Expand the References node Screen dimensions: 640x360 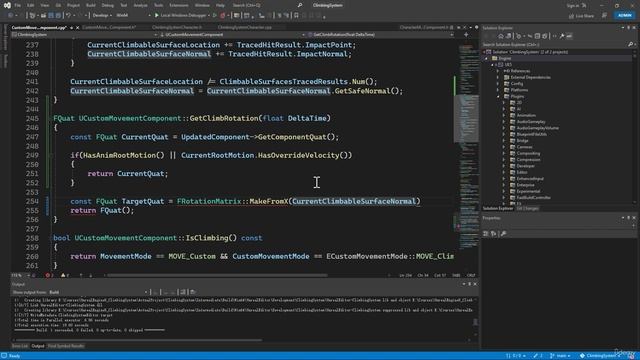click(x=498, y=71)
